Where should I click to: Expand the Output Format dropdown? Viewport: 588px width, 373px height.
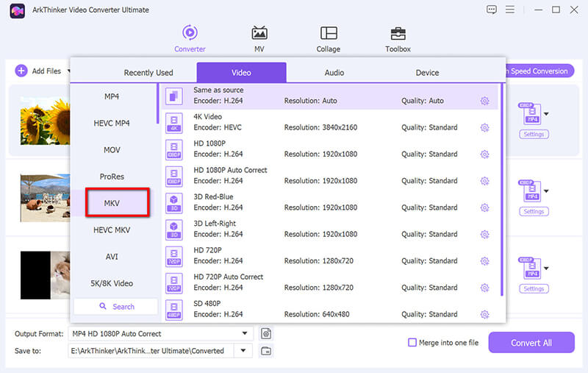245,333
